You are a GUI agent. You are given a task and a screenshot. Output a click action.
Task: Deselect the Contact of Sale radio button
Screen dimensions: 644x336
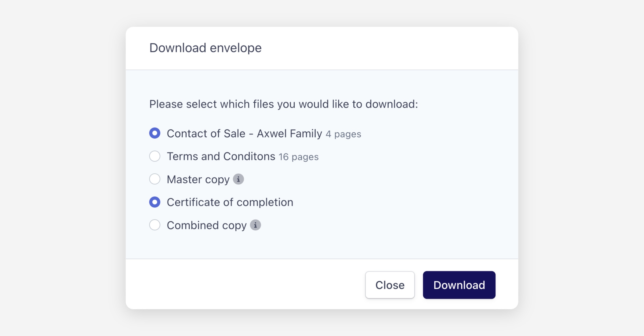155,133
